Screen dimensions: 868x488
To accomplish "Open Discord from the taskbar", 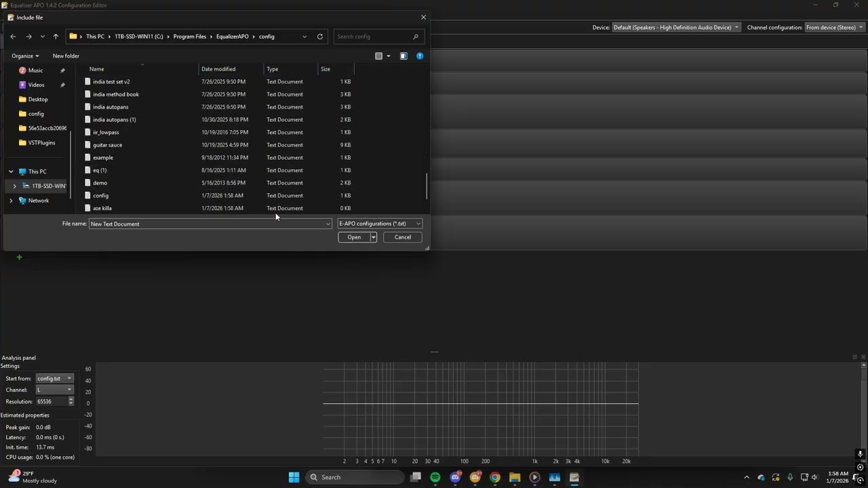I will (456, 477).
